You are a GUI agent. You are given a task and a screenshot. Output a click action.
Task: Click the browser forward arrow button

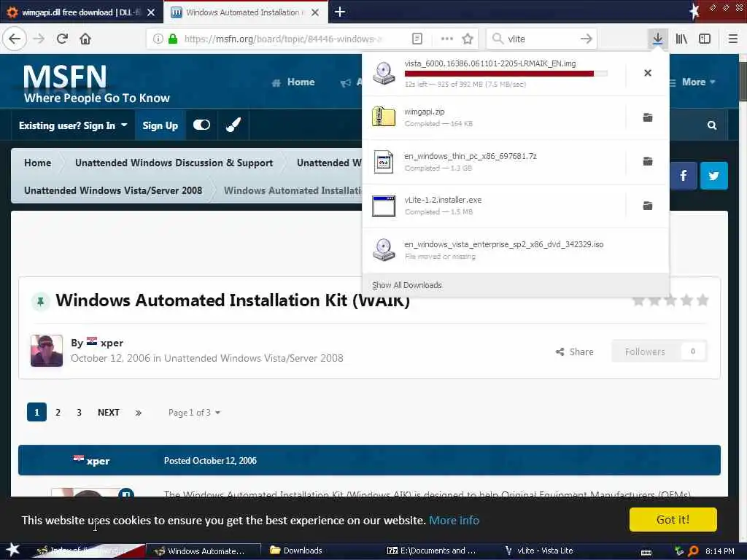(x=39, y=39)
